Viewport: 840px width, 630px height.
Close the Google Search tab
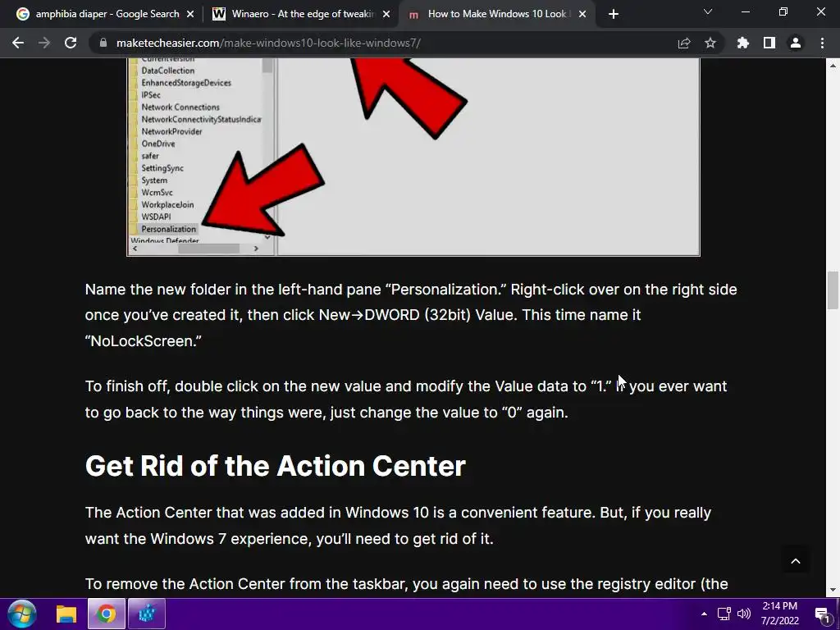tap(190, 15)
